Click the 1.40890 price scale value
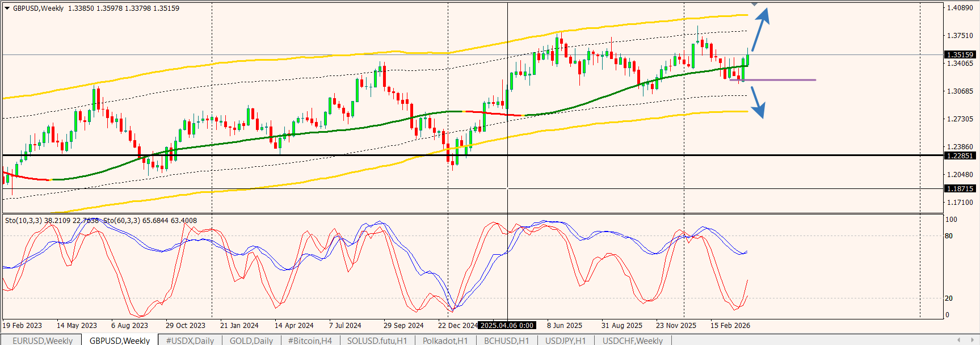Viewport: 980px width, 345px height. (960, 8)
